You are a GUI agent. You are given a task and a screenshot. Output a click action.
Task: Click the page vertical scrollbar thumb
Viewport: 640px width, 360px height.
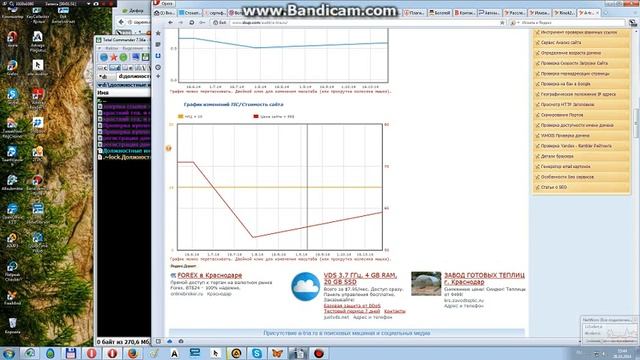coord(636,123)
